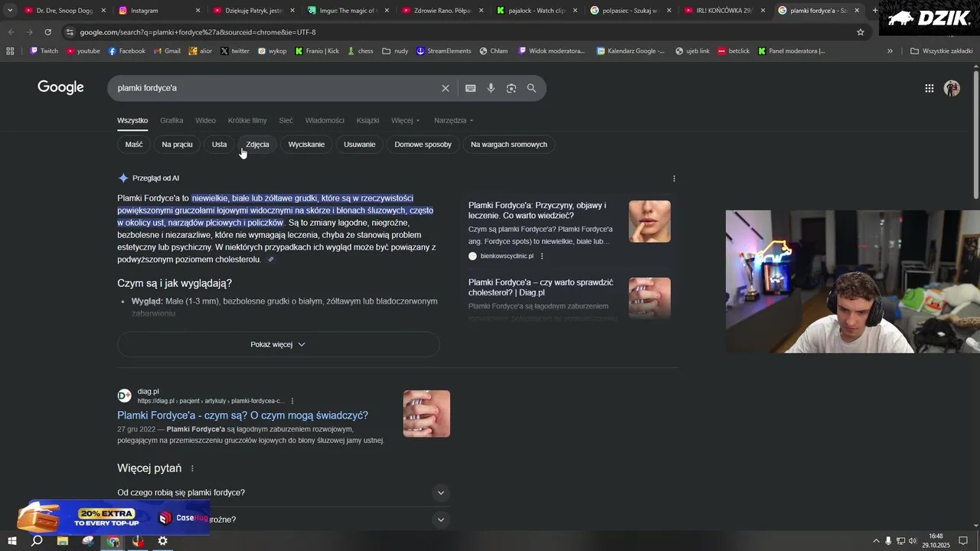
Task: Go back with browser back arrow
Action: (11, 32)
